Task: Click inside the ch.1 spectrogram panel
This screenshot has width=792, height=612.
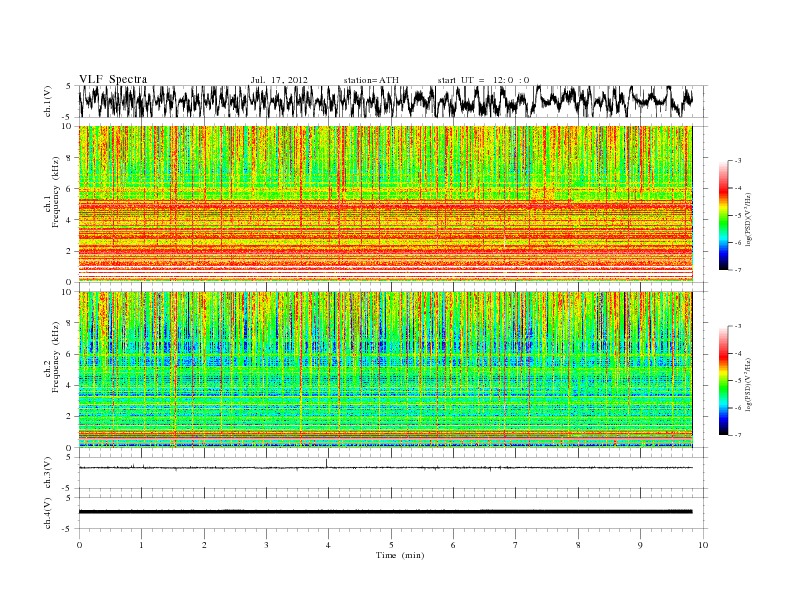Action: [x=385, y=204]
